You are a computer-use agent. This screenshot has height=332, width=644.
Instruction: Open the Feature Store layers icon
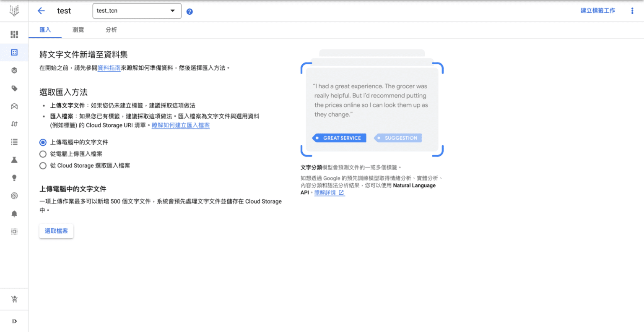point(14,70)
